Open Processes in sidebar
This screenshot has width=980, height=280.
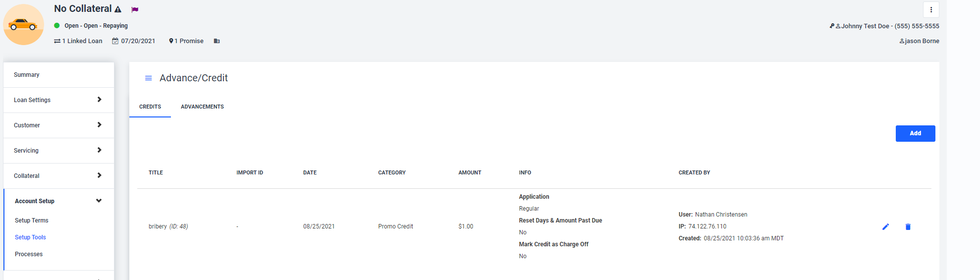(x=29, y=254)
